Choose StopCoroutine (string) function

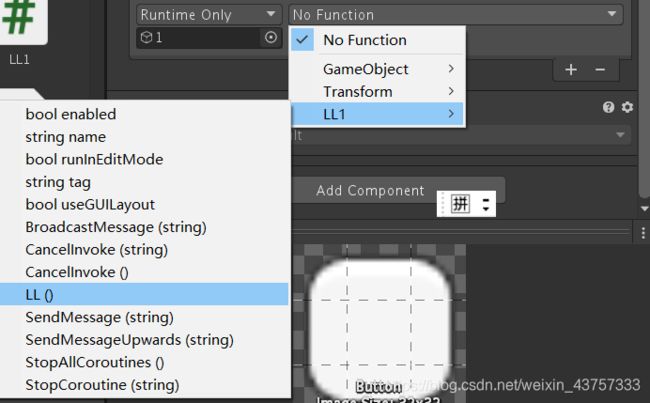144,385
